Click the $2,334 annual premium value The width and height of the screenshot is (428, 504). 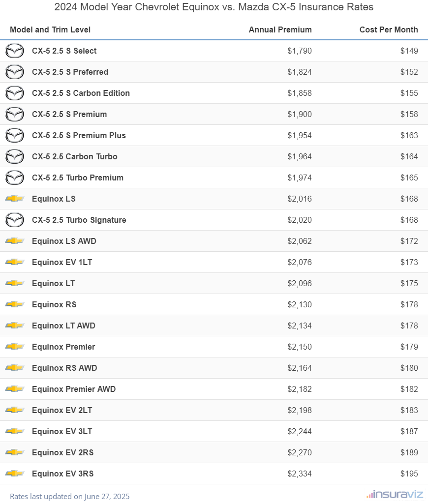point(300,474)
